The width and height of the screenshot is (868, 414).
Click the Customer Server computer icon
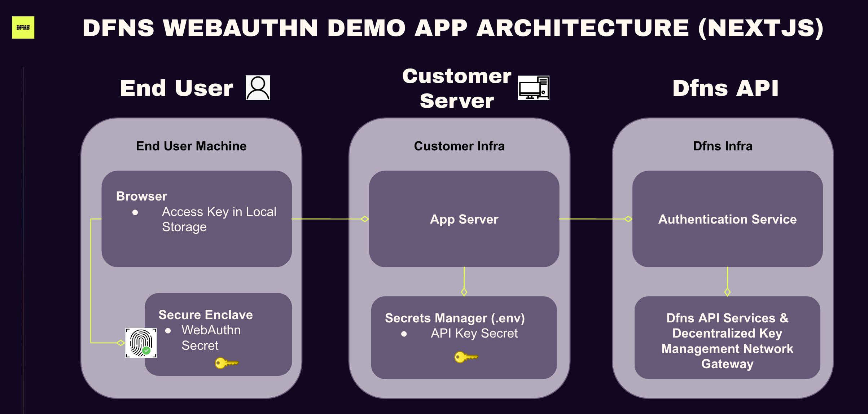pyautogui.click(x=533, y=88)
